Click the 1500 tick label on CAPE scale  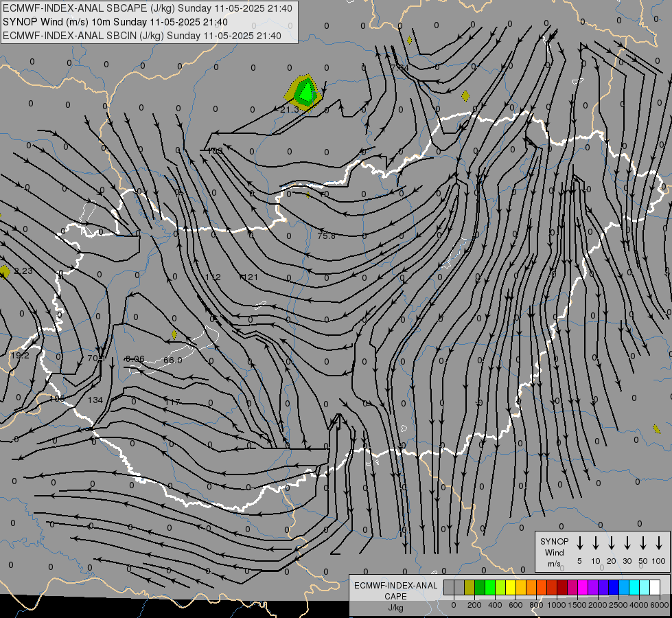tap(577, 605)
